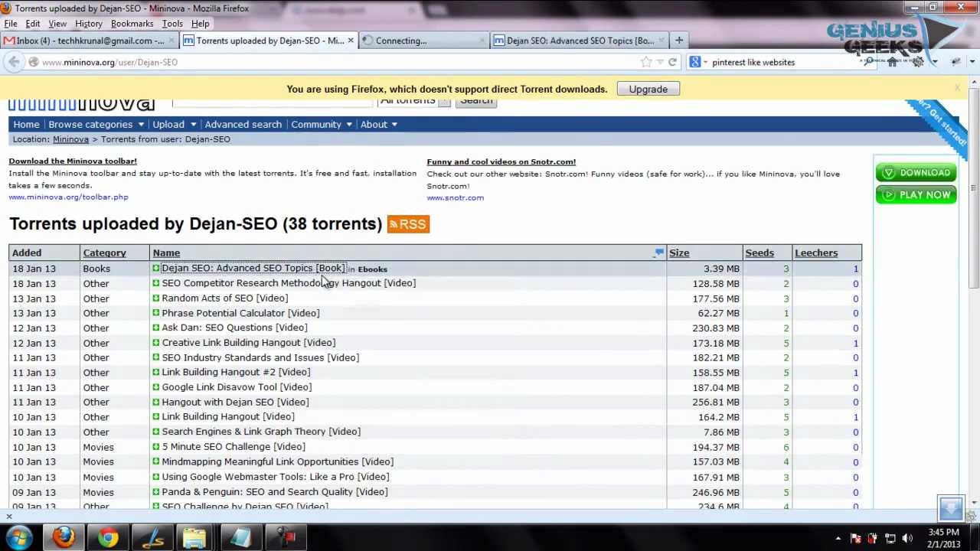Go to Mininova Home link
This screenshot has height=551, width=980.
tap(26, 124)
